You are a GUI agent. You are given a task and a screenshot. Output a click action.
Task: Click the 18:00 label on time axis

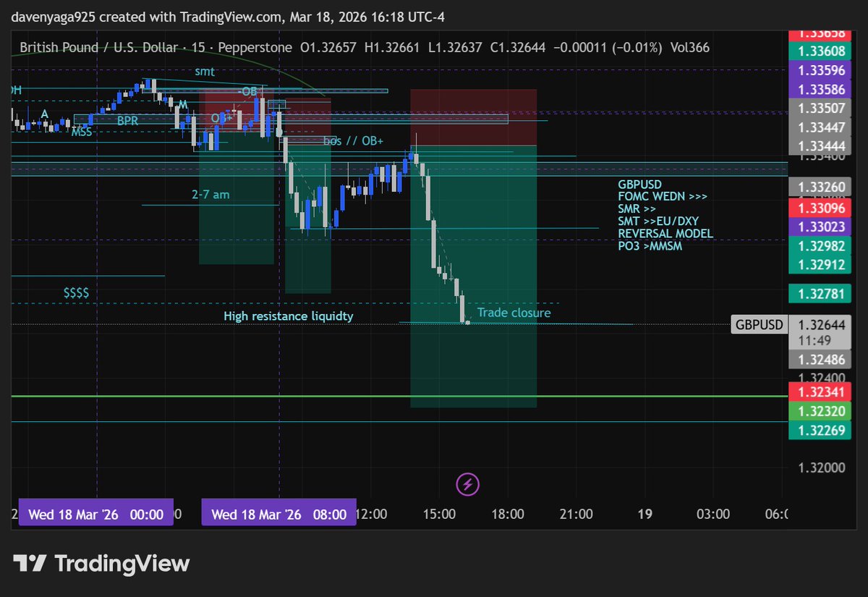[508, 515]
